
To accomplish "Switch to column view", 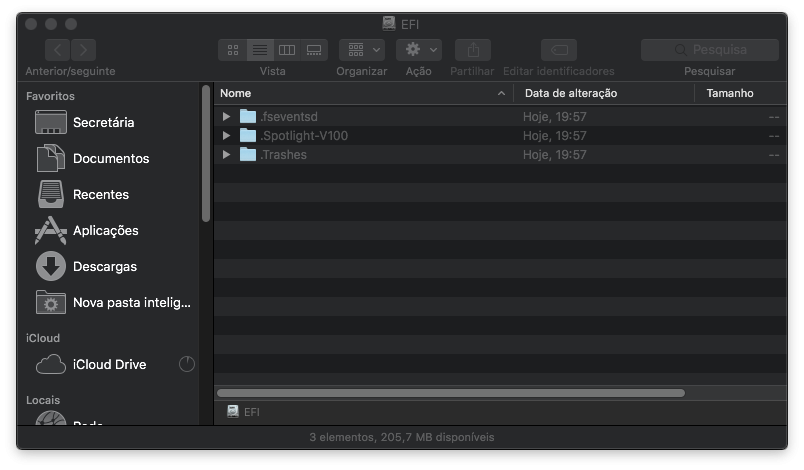I will 287,50.
